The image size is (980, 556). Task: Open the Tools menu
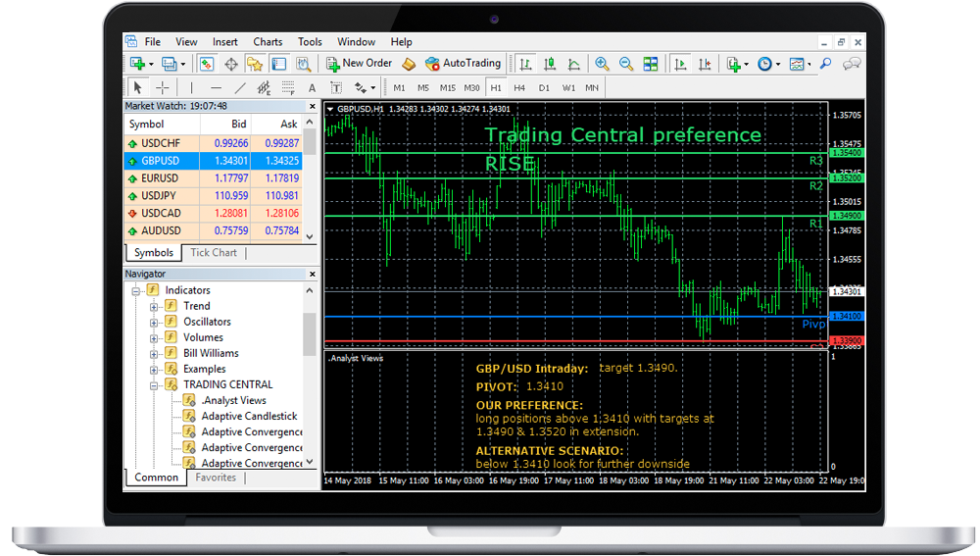point(310,42)
